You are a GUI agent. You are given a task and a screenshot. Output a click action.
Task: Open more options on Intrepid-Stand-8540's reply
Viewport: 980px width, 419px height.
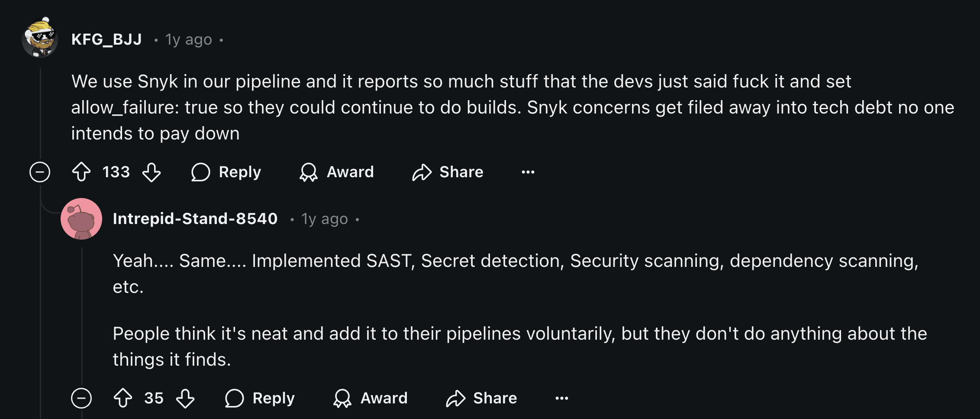(561, 398)
